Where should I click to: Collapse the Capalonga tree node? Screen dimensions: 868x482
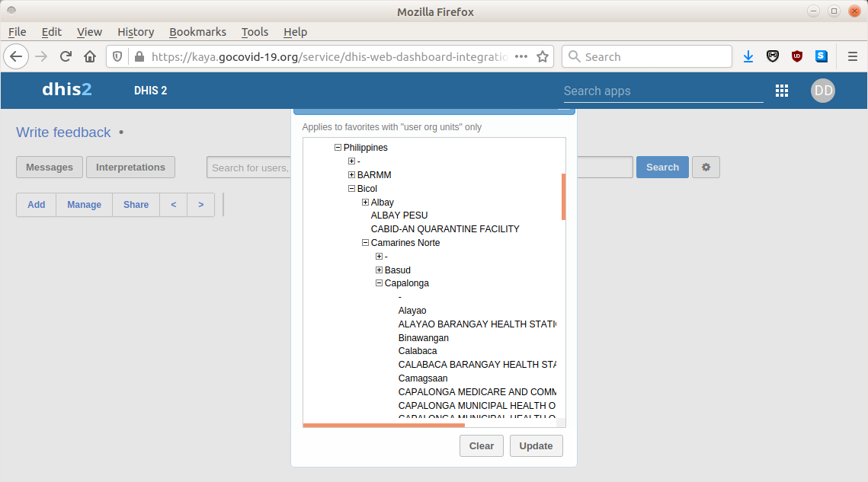(x=379, y=283)
